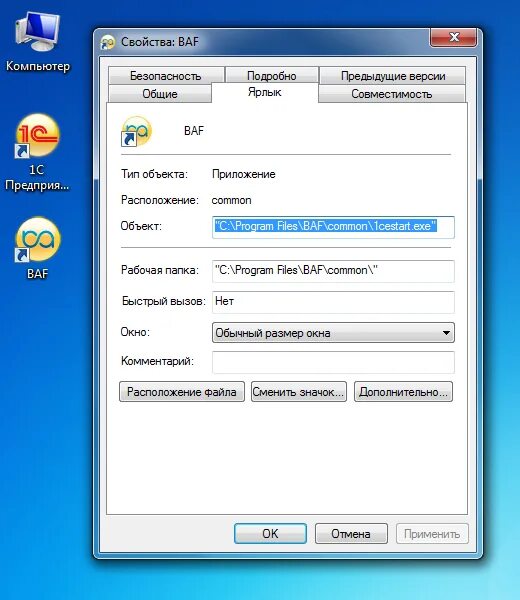The image size is (520, 600).
Task: Open the Безопасность tab
Action: tap(166, 75)
